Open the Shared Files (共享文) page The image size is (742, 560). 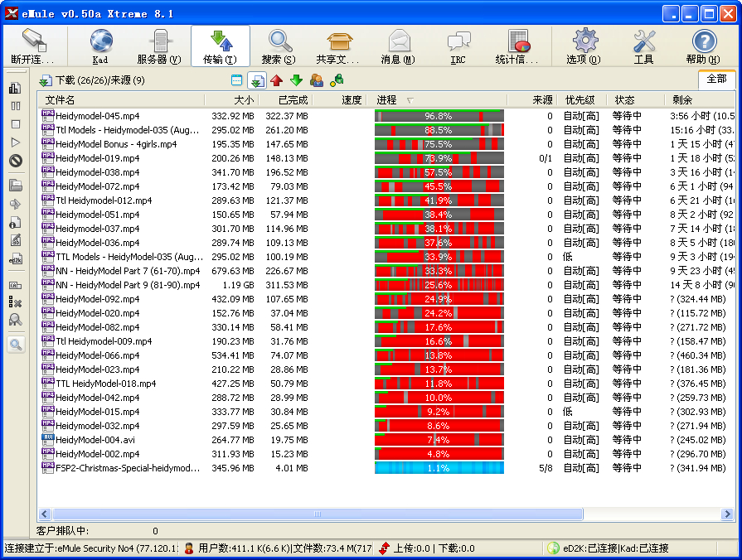338,46
